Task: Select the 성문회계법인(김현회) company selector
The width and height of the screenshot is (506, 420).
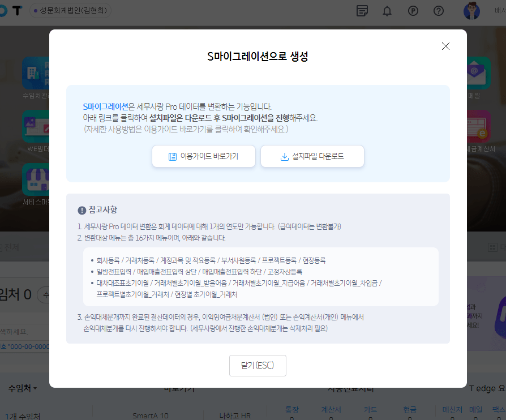Action: pyautogui.click(x=71, y=11)
